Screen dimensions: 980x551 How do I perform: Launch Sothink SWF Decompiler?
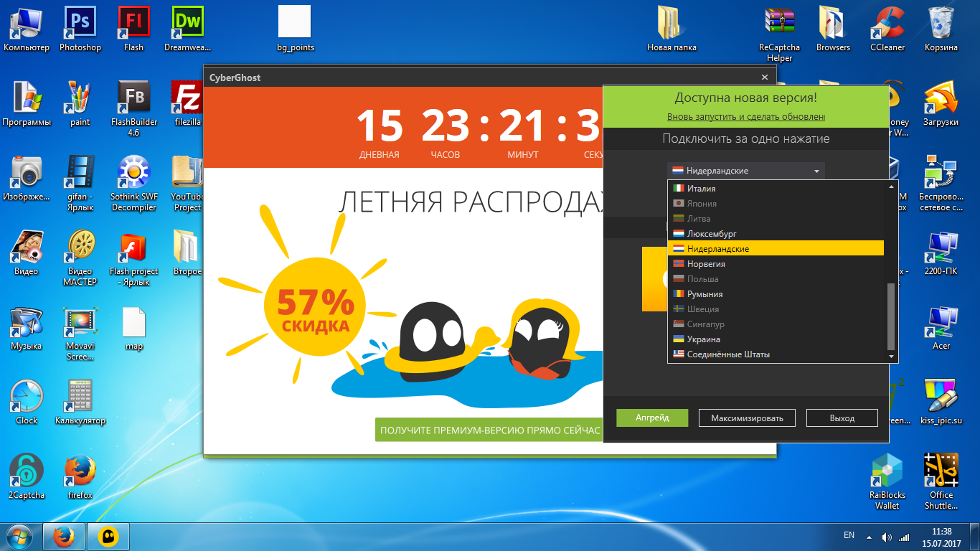coord(133,182)
